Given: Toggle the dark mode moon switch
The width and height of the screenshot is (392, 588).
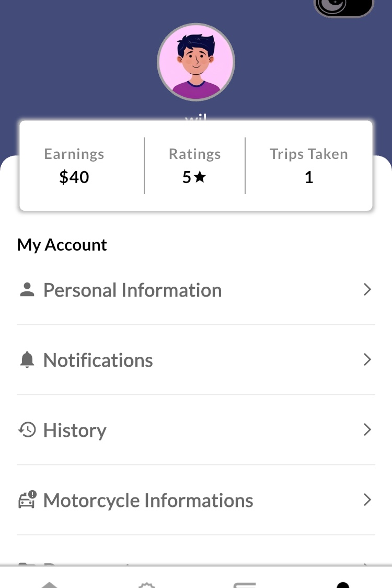Looking at the screenshot, I should pyautogui.click(x=343, y=6).
